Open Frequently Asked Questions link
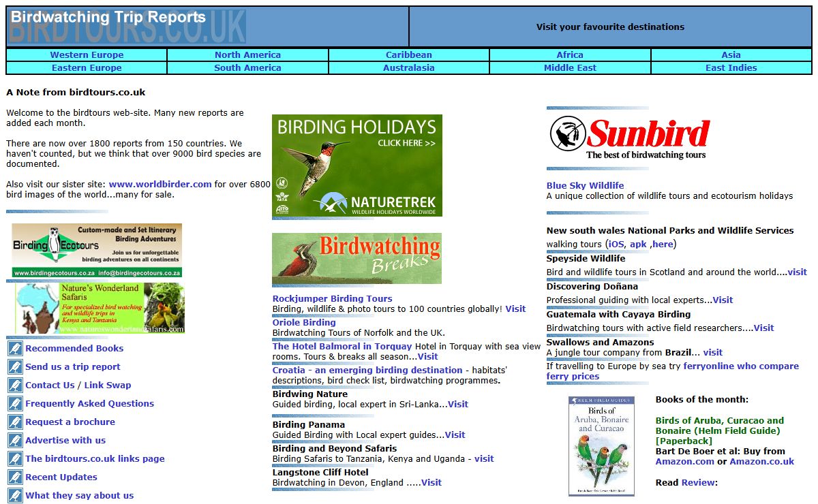The height and width of the screenshot is (504, 818). click(90, 403)
